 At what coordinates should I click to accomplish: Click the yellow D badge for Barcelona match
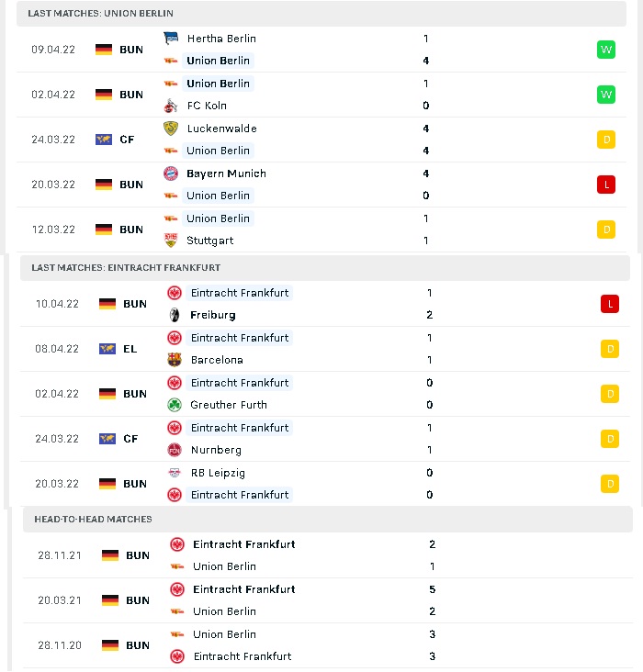click(610, 349)
